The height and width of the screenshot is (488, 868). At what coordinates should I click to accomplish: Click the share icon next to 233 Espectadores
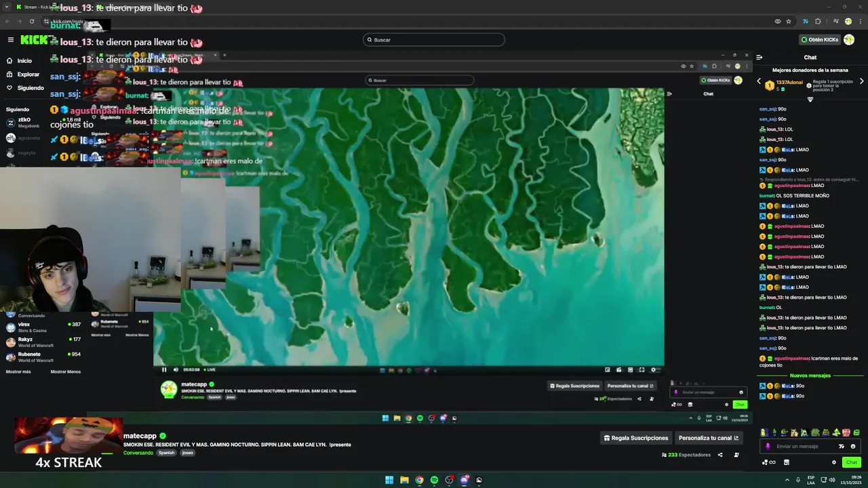[720, 455]
